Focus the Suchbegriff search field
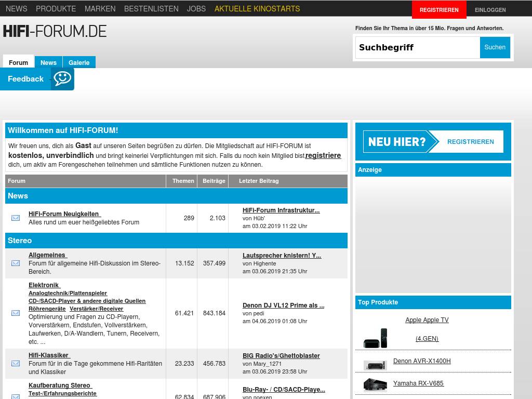532x399 pixels. 417,47
